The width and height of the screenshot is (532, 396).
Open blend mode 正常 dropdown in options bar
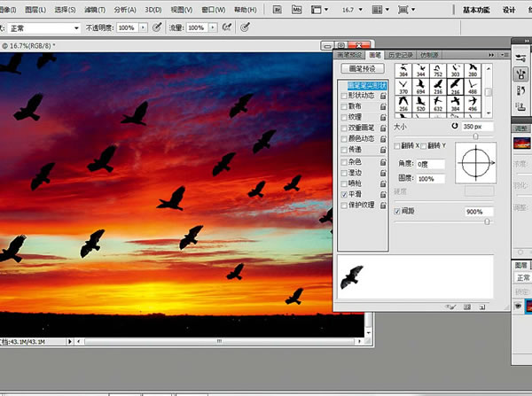44,27
